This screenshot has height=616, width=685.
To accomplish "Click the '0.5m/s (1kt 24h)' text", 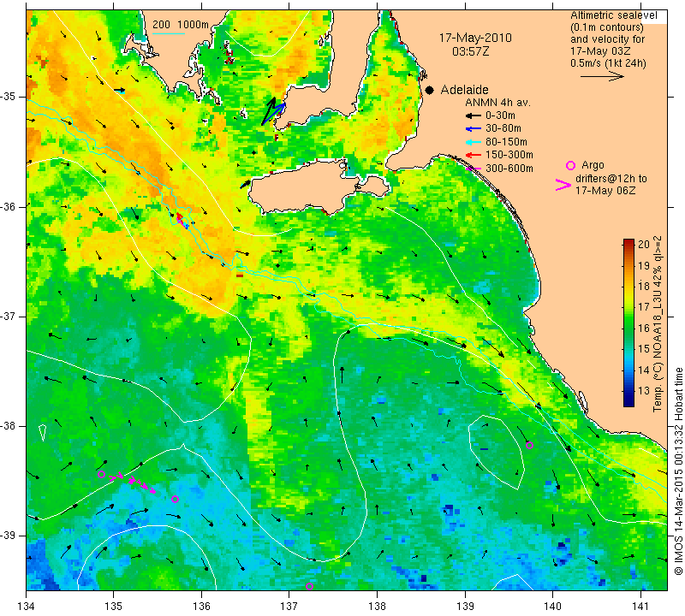I will coord(608,63).
